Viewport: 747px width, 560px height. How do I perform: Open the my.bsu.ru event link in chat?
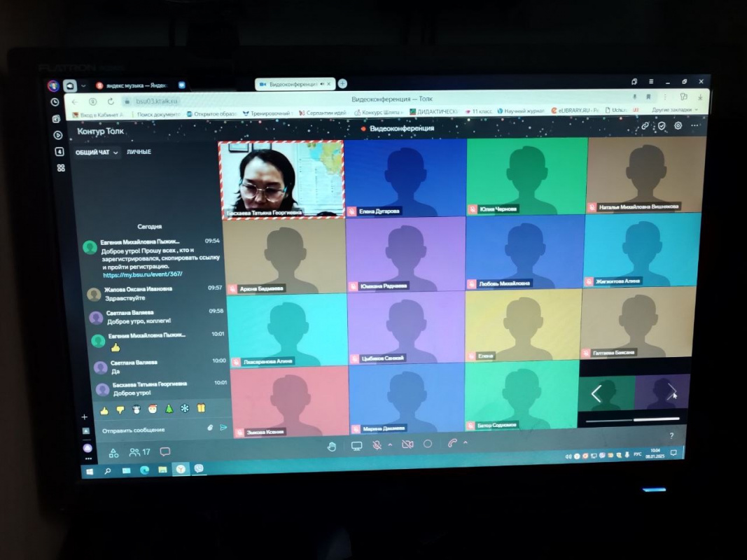(142, 274)
